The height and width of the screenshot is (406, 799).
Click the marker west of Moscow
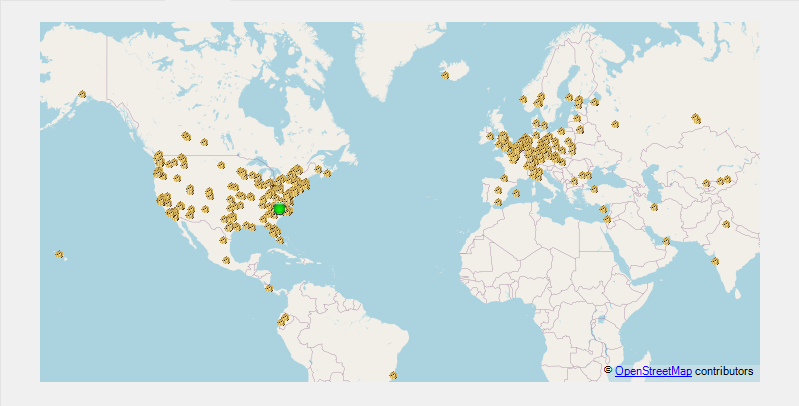click(614, 125)
